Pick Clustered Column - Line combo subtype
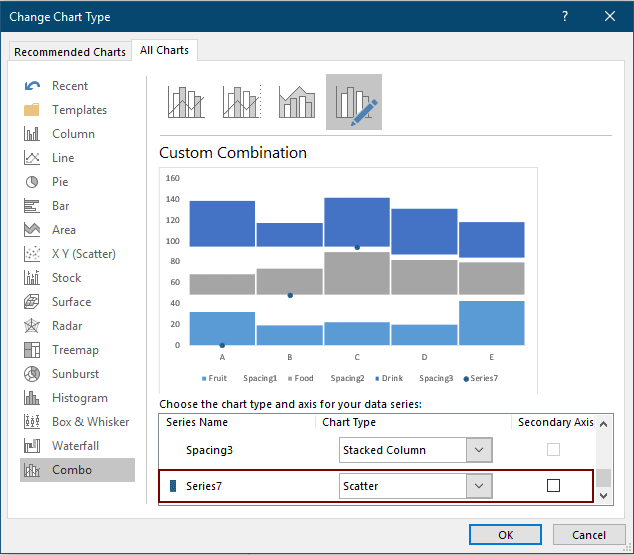 pos(186,102)
